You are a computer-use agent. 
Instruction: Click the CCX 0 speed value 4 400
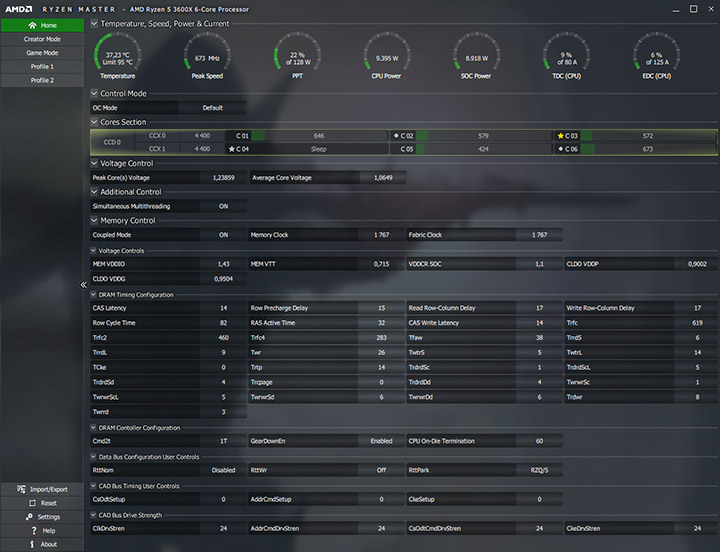pos(202,136)
